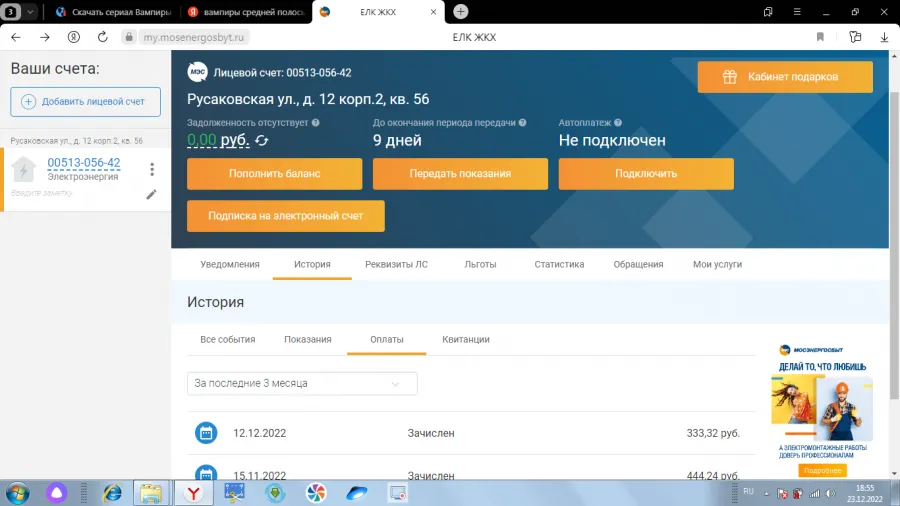Open browser downloads arrow icon
Viewport: 900px width, 506px height.
pos(885,37)
